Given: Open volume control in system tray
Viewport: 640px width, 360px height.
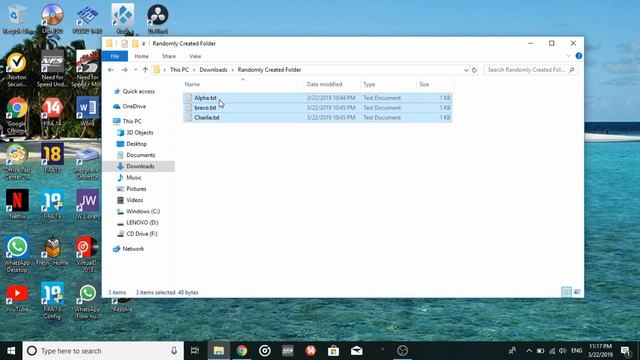Looking at the screenshot, I should coord(562,351).
